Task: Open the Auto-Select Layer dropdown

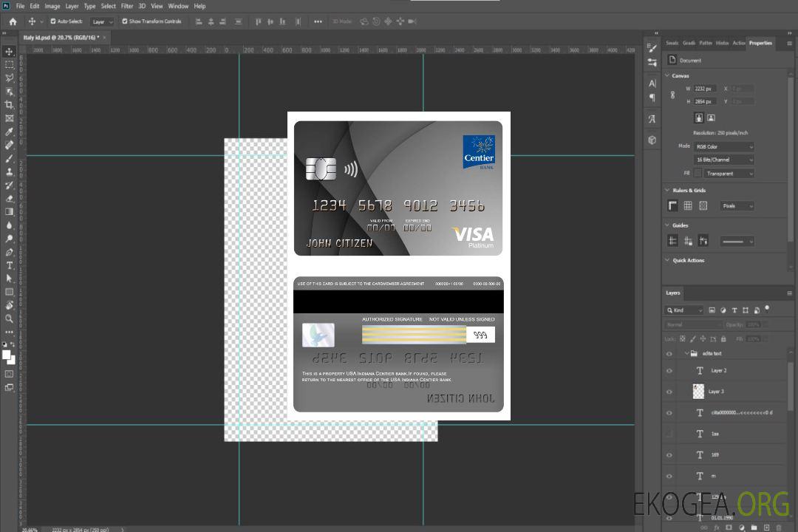Action: click(x=102, y=21)
